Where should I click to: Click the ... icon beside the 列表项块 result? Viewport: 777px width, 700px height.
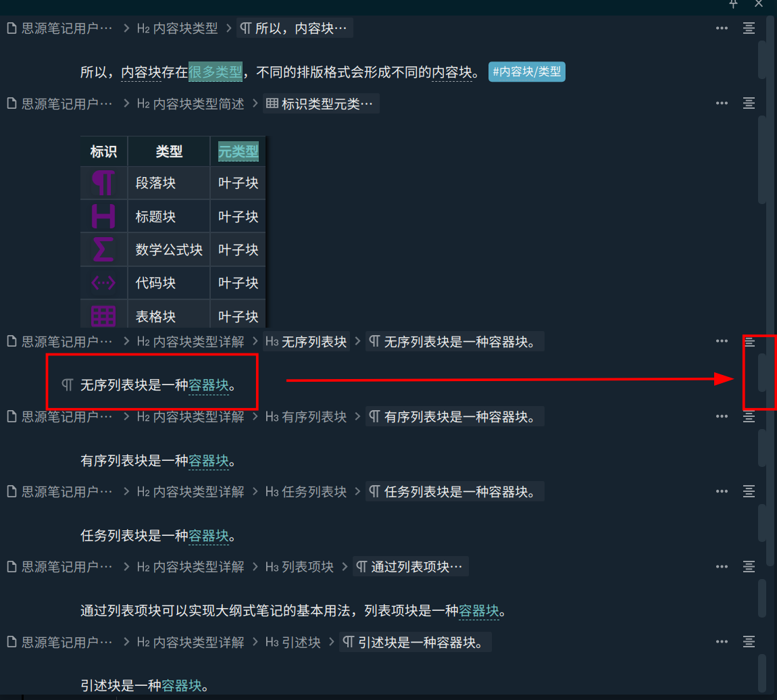[722, 566]
